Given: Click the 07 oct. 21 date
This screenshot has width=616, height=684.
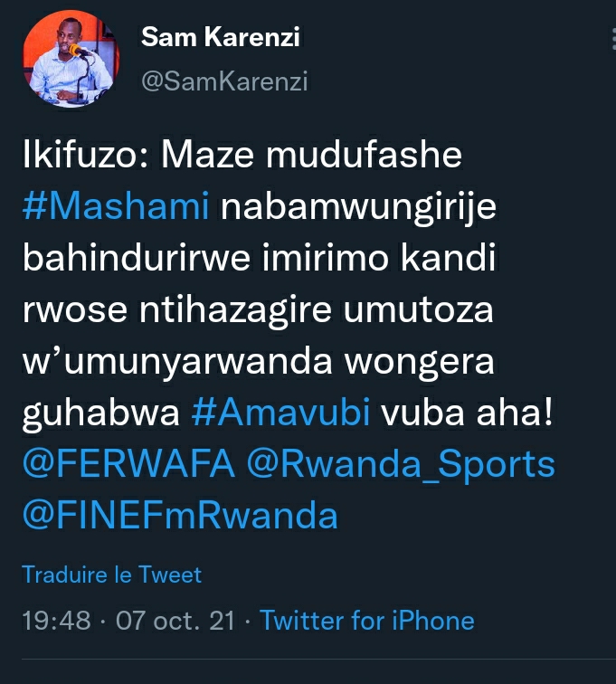Looking at the screenshot, I should coord(175,621).
